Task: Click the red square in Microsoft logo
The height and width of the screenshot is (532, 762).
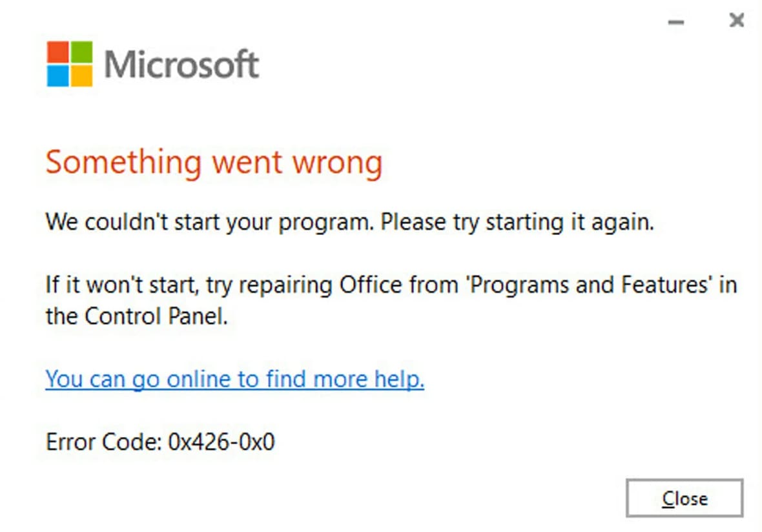Action: [58, 52]
